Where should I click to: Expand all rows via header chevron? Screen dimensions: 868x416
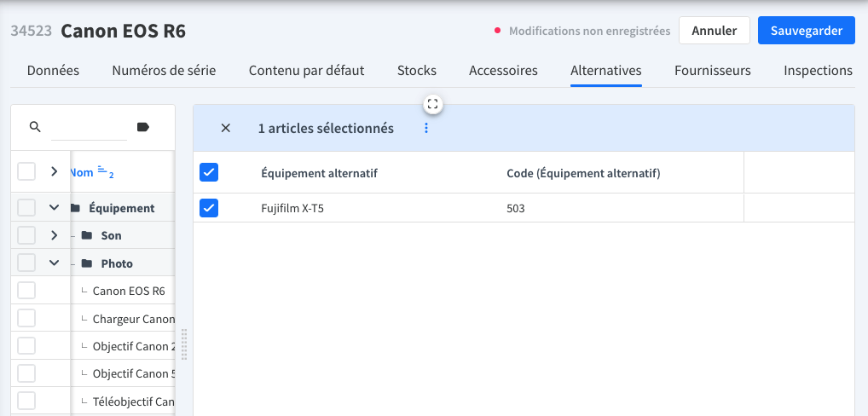point(54,171)
